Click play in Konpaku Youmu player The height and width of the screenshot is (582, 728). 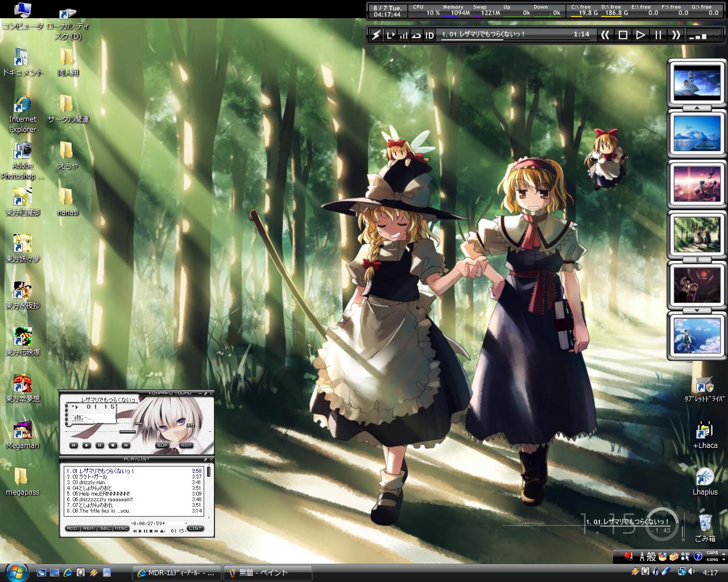point(86,445)
